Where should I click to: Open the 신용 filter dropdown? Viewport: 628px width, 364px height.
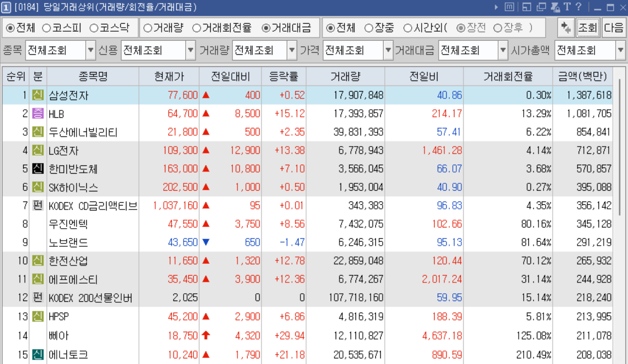click(190, 50)
